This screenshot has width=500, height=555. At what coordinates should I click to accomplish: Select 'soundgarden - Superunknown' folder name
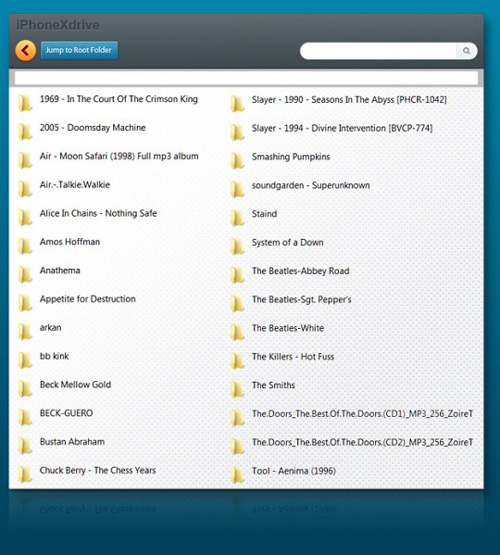pos(311,185)
